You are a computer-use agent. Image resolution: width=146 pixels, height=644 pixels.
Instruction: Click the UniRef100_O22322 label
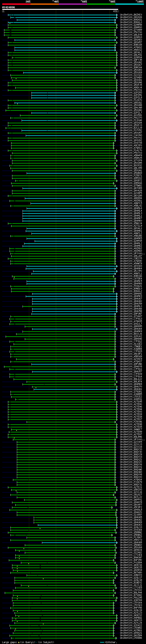[131, 75]
